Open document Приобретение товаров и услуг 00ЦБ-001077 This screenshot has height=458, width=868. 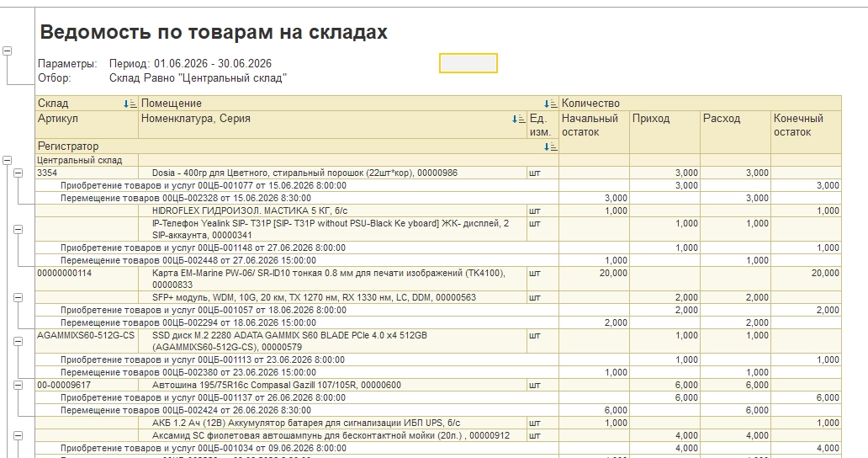click(x=204, y=185)
